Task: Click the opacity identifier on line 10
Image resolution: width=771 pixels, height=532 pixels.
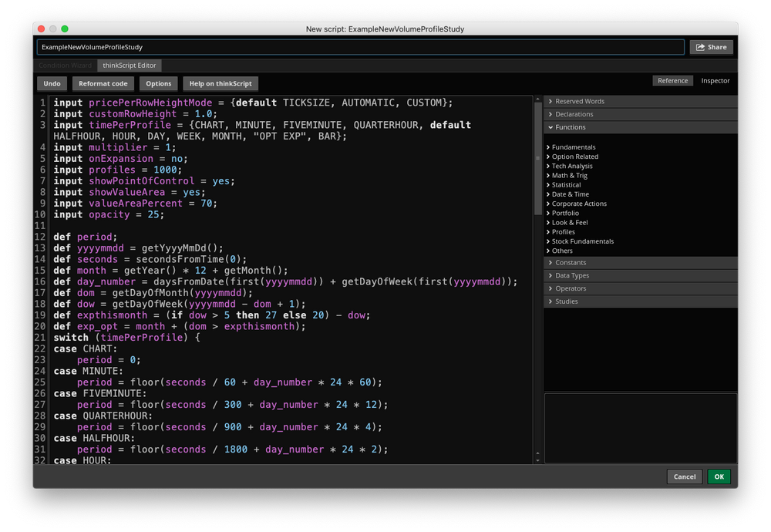Action: pos(109,214)
